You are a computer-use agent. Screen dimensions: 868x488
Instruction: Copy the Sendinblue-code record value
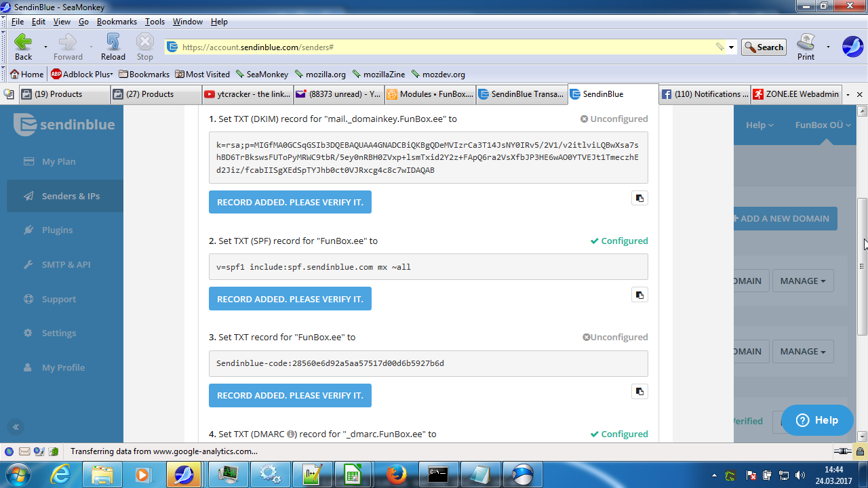tap(639, 391)
